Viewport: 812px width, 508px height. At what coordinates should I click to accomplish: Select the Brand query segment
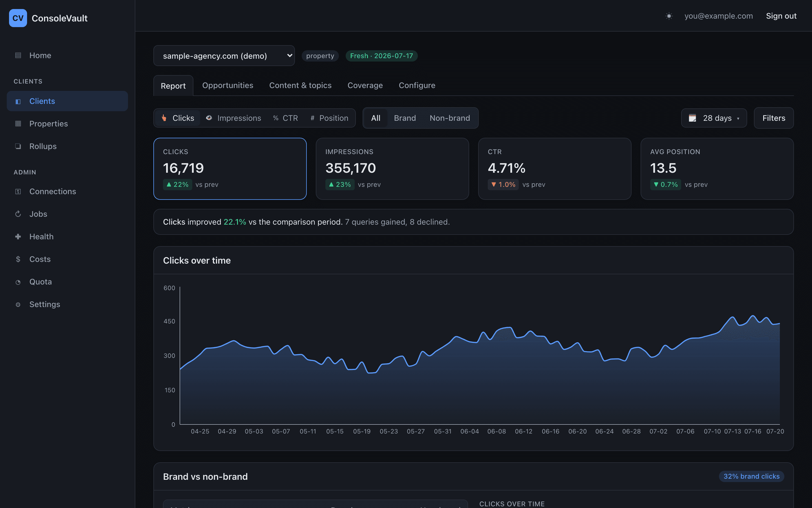click(x=405, y=118)
